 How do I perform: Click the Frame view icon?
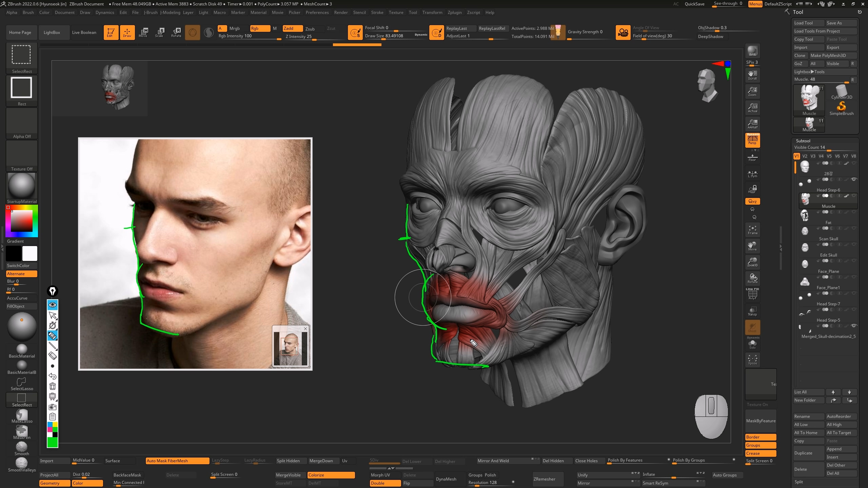(752, 230)
